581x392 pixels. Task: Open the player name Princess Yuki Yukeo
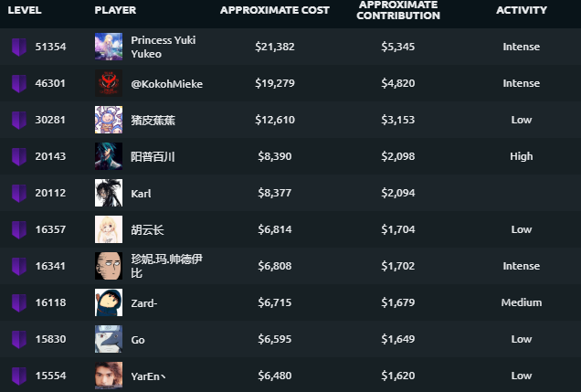[x=164, y=47]
